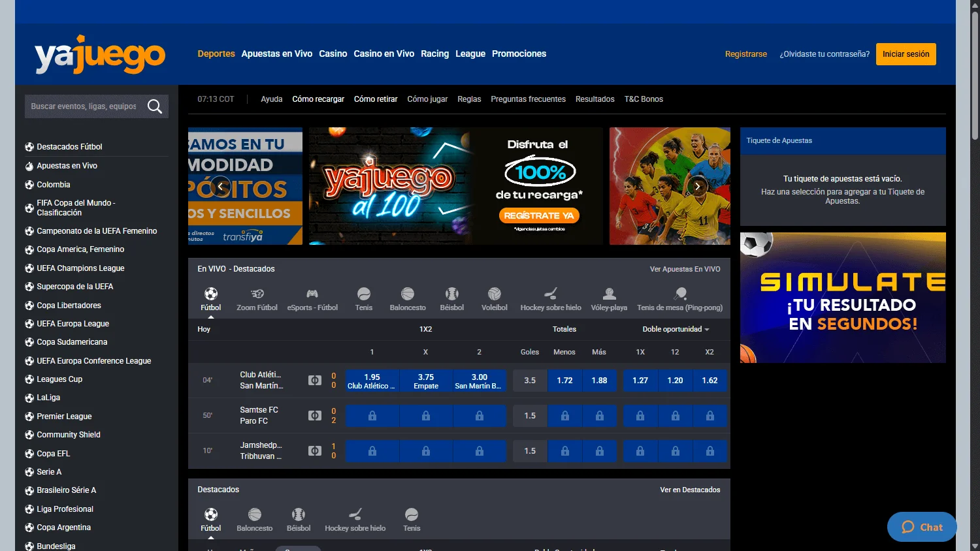Click the event search input field
Screen dimensions: 980x551
click(x=85, y=106)
